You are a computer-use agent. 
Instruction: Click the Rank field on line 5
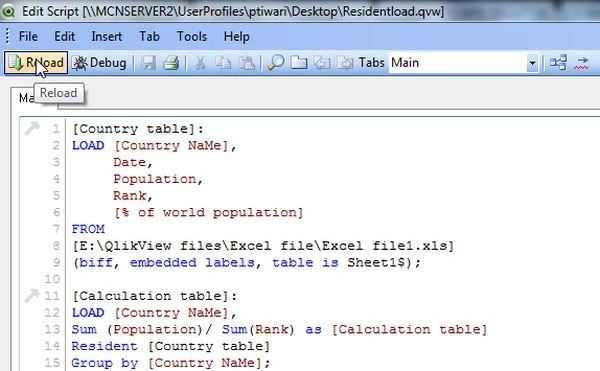point(130,196)
